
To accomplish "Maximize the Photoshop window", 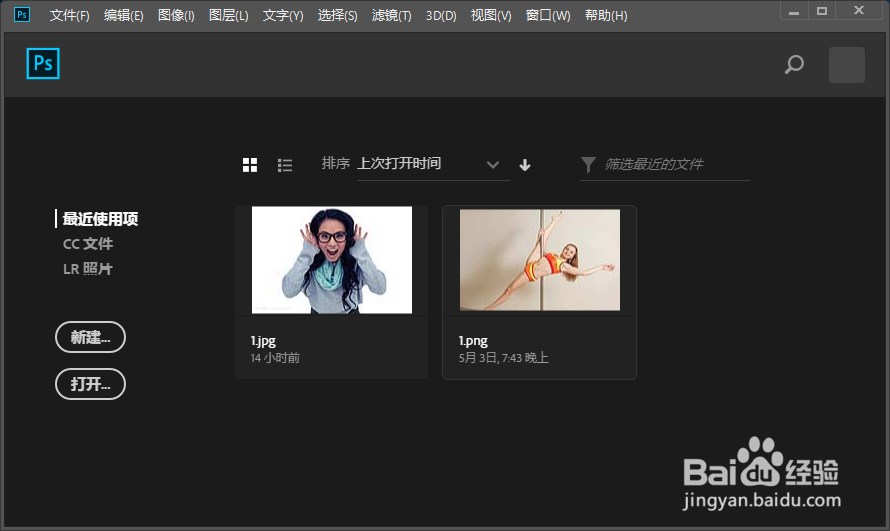I will tap(821, 11).
